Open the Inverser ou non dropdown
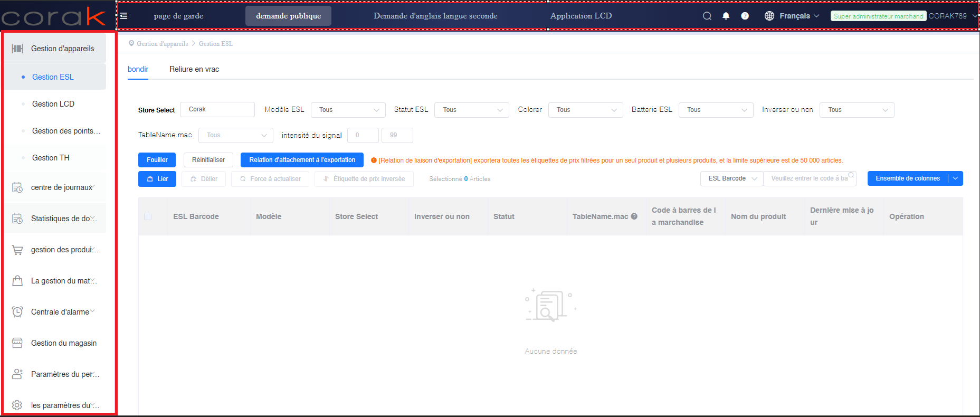The image size is (980, 417). (x=857, y=110)
